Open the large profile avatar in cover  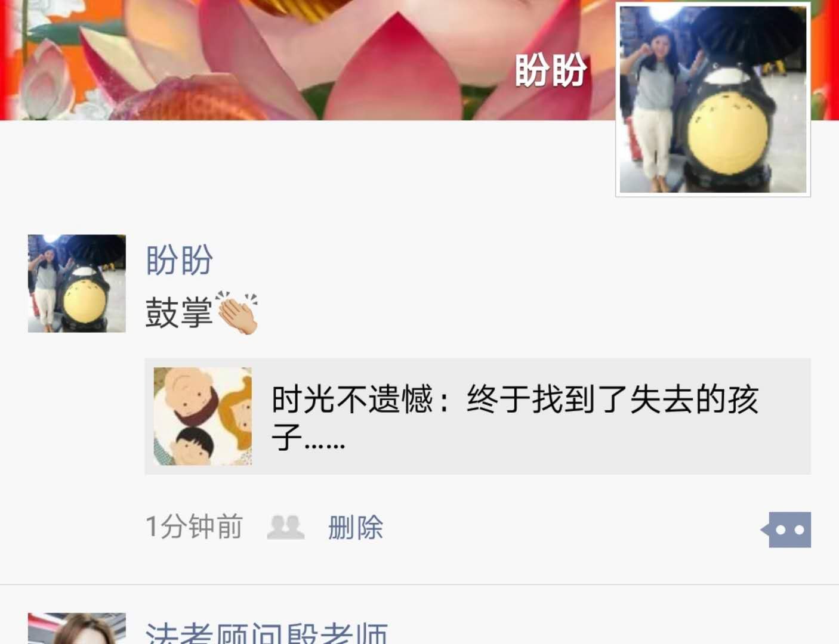[713, 99]
